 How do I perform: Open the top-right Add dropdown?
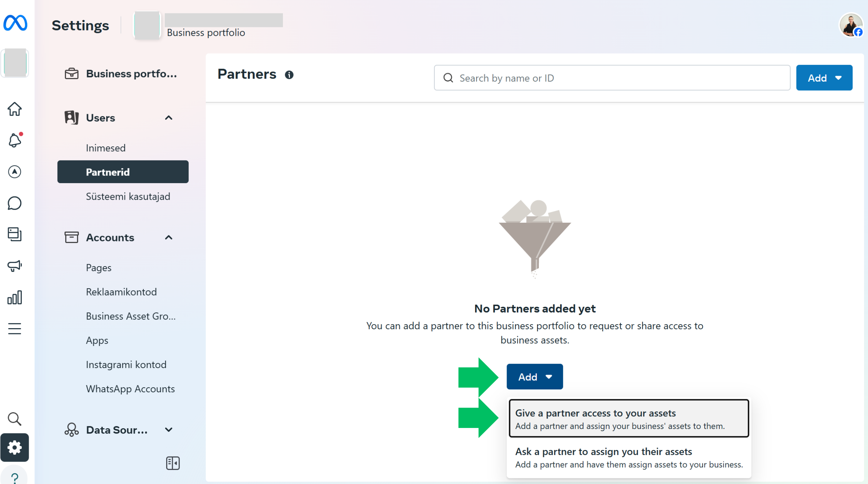point(824,78)
